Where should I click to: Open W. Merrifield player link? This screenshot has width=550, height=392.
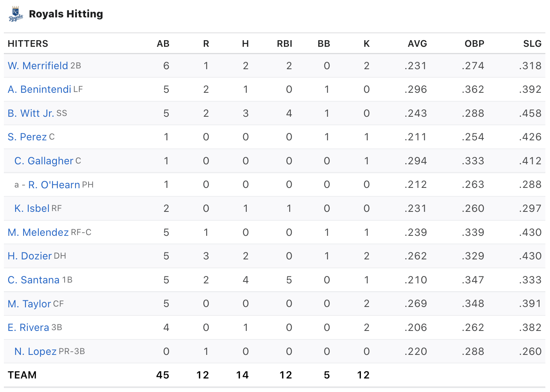click(x=38, y=66)
